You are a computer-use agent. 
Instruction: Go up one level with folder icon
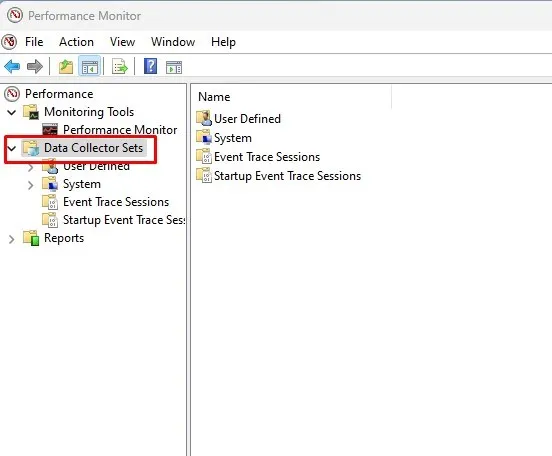click(x=65, y=67)
